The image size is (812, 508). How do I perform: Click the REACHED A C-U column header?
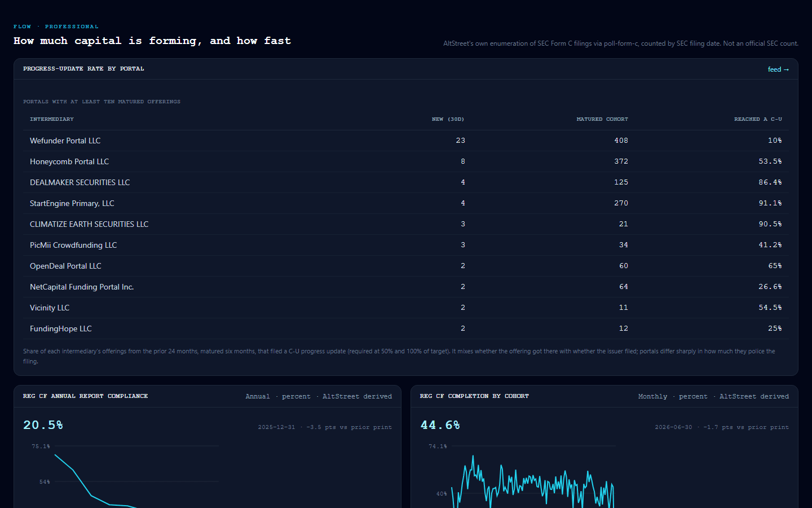758,119
